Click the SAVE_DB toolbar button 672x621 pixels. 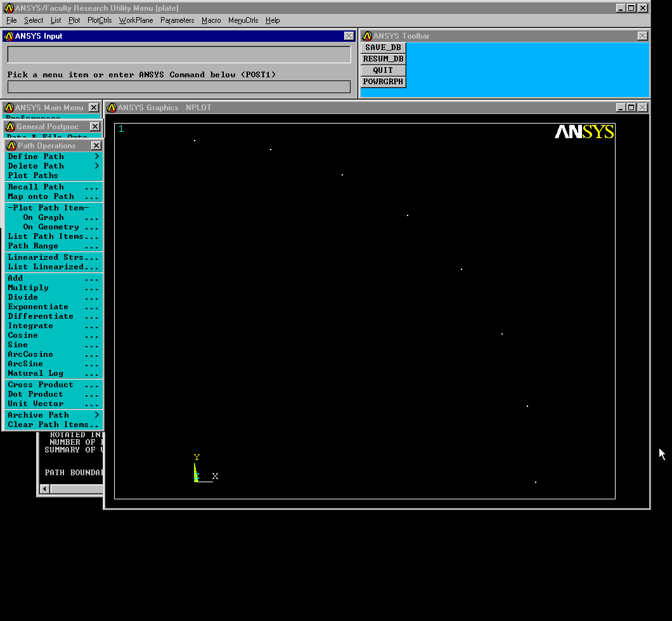[x=383, y=48]
